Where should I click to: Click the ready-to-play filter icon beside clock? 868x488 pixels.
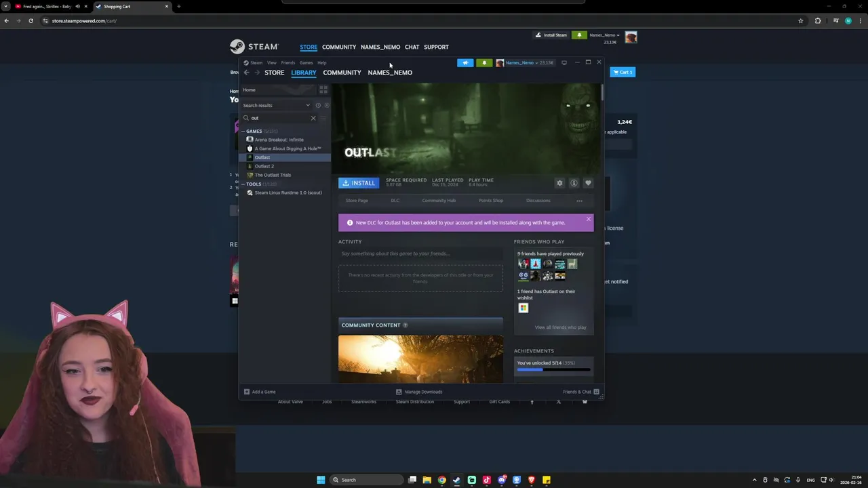click(x=326, y=105)
